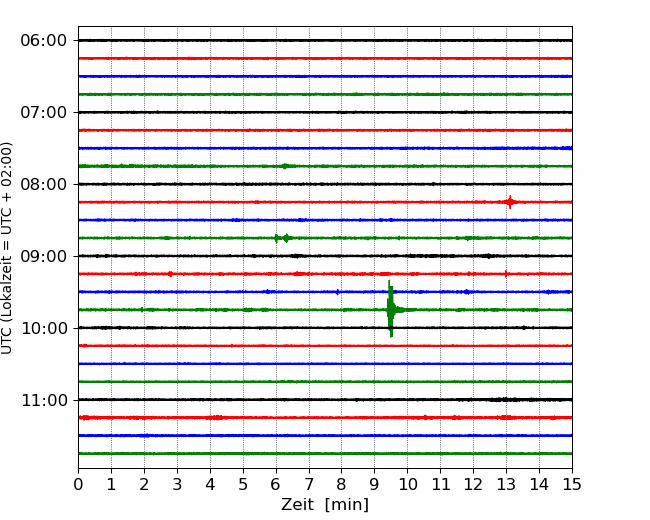Click the 07:00 y-axis time label
650x520 pixels.
44,112
